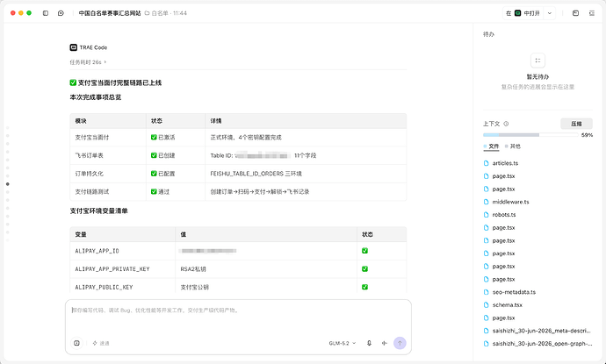The image size is (606, 364).
Task: Click the green check before 支付宝当面付完整链路已上线
Action: [x=73, y=82]
